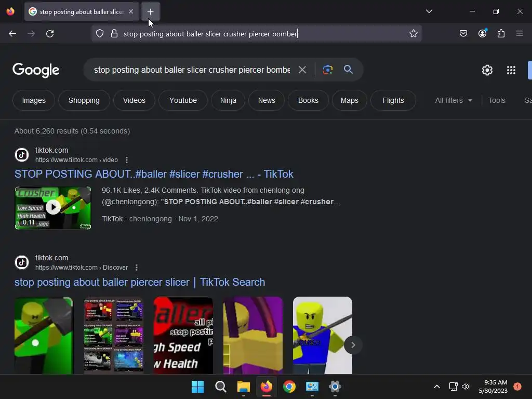This screenshot has height=399, width=532.
Task: Clear the Google search box
Action: [x=302, y=70]
